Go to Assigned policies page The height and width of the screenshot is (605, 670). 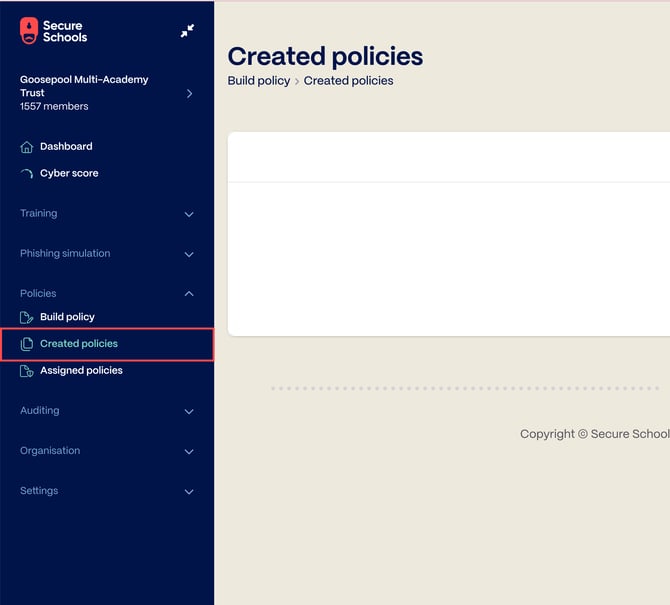[x=81, y=371]
